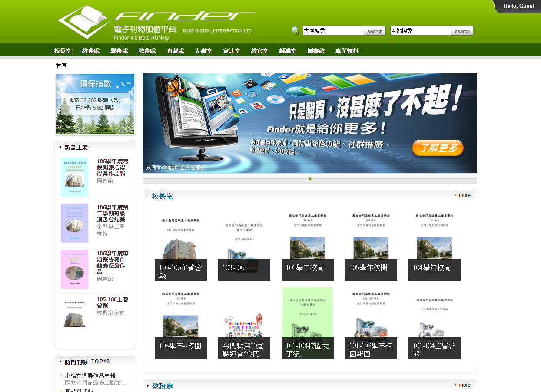Open the 101-104主管會報 book thumbnail
Image resolution: width=541 pixels, height=392 pixels.
pos(435,323)
